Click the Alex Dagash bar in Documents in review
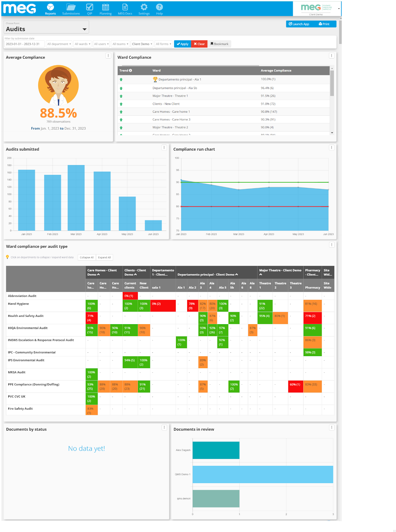396x532 pixels. (x=216, y=450)
